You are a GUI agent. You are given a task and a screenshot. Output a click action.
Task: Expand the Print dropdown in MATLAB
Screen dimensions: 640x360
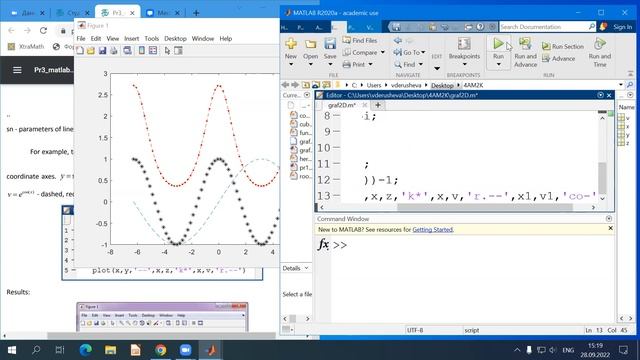pyautogui.click(x=370, y=64)
